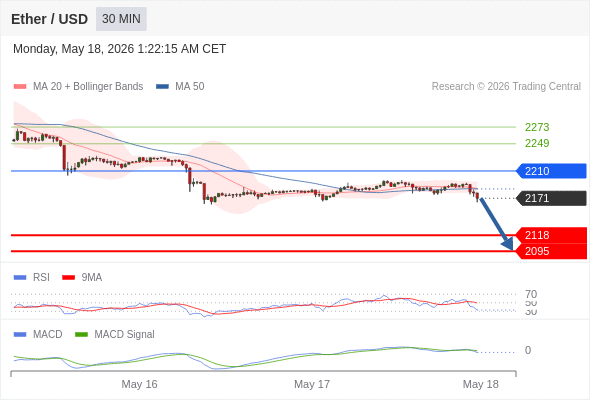Click the red 2118 support label
The image size is (590, 400).
click(x=551, y=235)
